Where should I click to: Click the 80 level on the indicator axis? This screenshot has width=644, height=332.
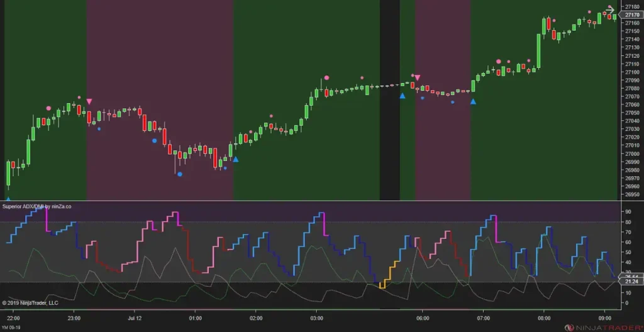[628, 222]
